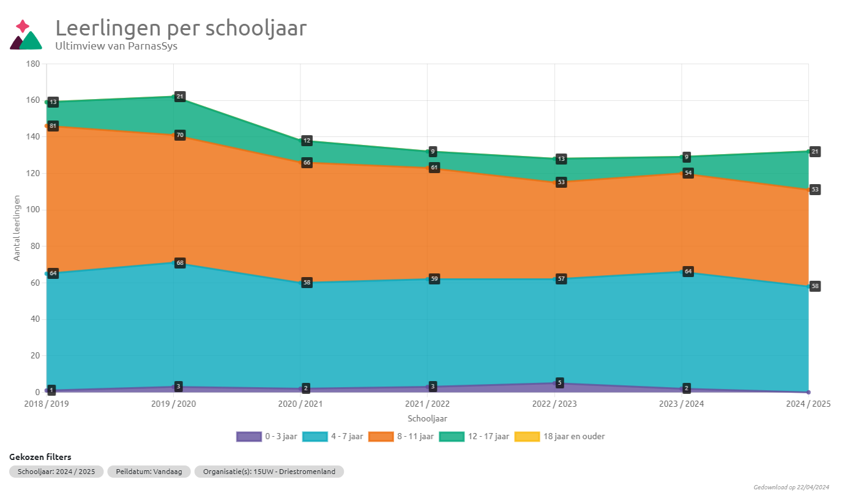Click the ParnasSys Ultimview logo icon
The height and width of the screenshot is (504, 842).
point(26,35)
